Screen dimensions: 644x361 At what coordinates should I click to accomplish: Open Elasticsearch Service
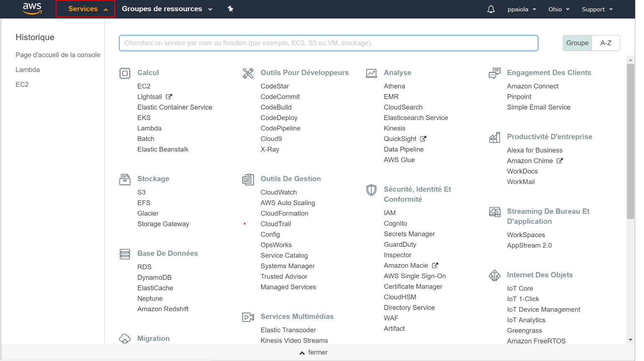point(416,118)
